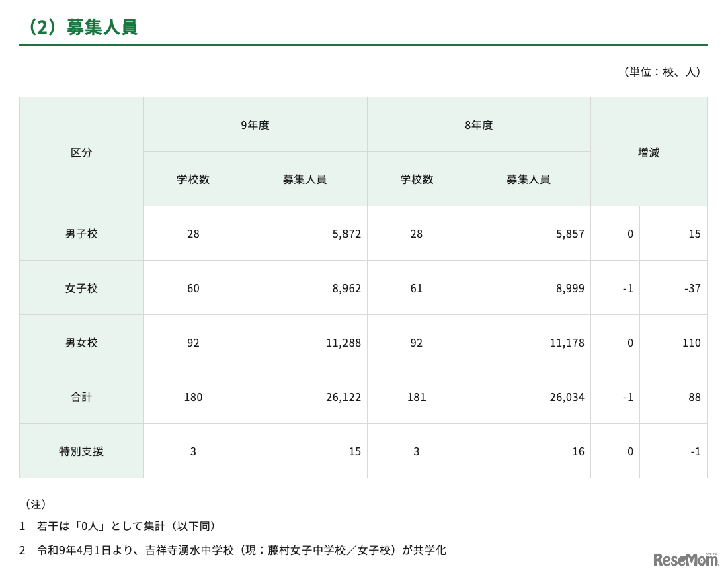Click the value 110 in 男女校 row
Screen dimensions: 728x575
pos(691,343)
